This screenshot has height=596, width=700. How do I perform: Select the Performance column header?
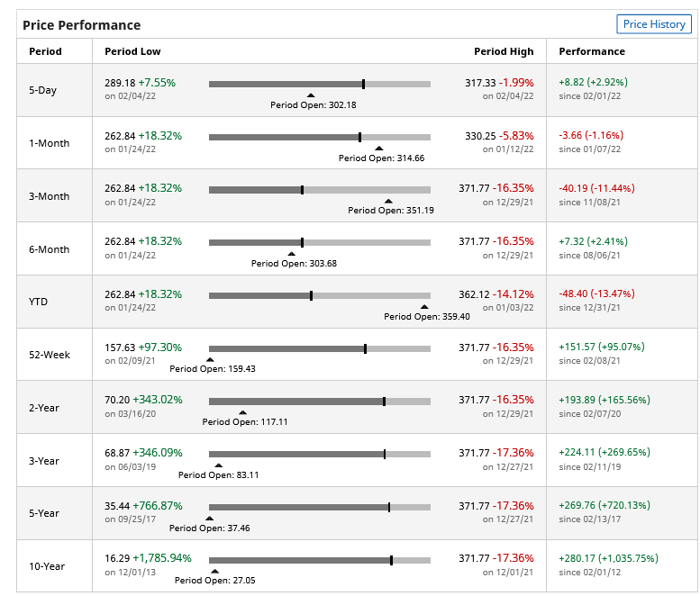point(592,51)
